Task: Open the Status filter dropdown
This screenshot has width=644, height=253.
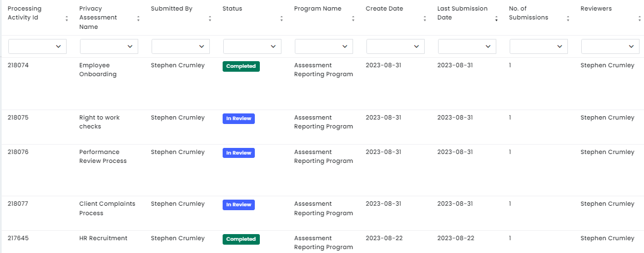Action: 252,47
